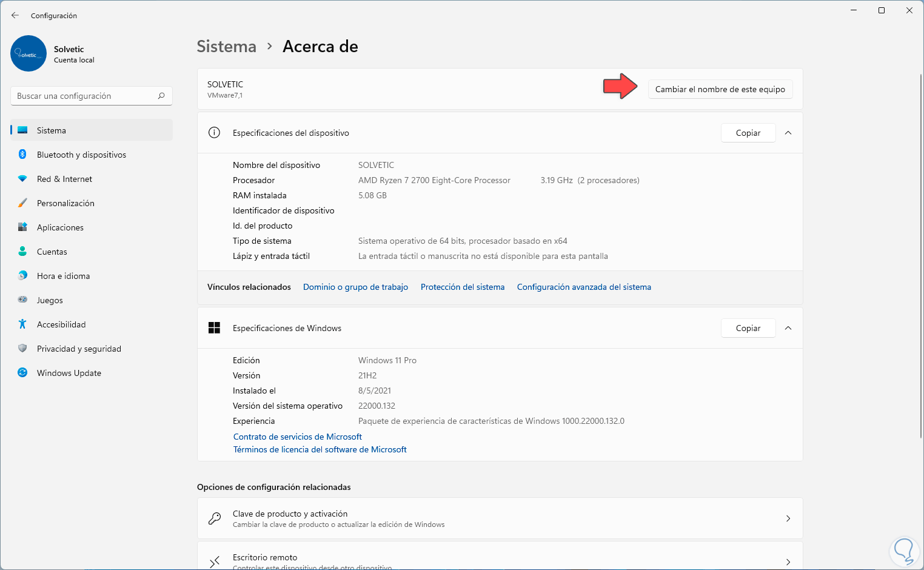Select the Id. del producto label
Viewport: 924px width, 570px height.
click(263, 226)
